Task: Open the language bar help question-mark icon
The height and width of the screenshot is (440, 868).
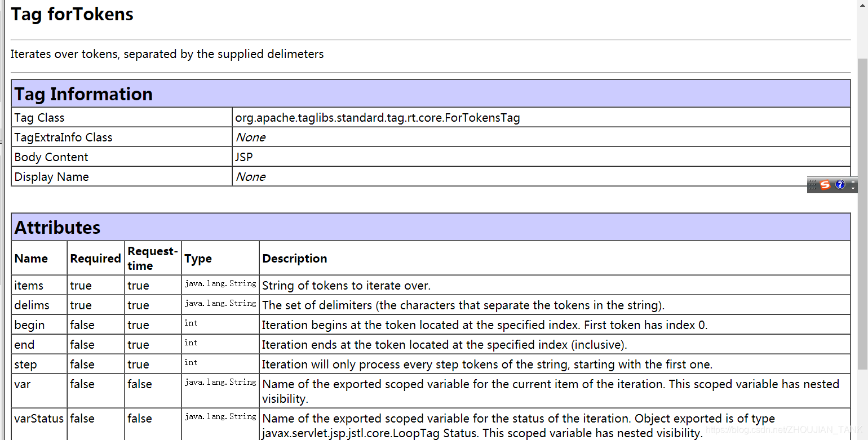Action: (x=840, y=184)
